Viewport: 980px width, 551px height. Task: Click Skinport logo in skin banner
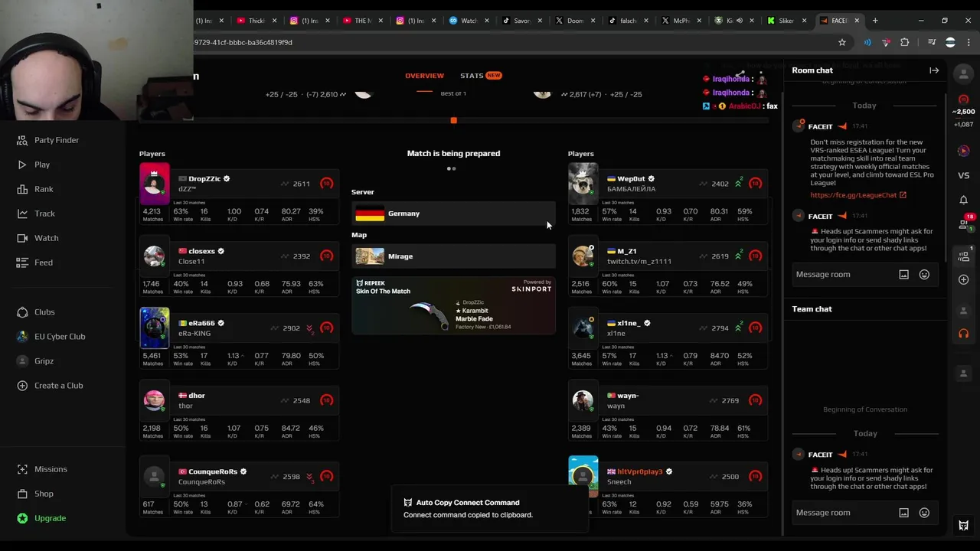(x=531, y=289)
